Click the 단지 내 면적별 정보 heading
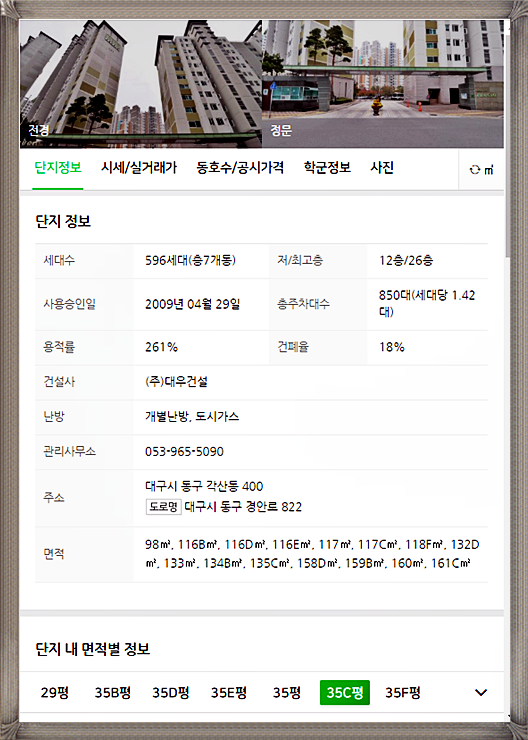 (x=93, y=649)
